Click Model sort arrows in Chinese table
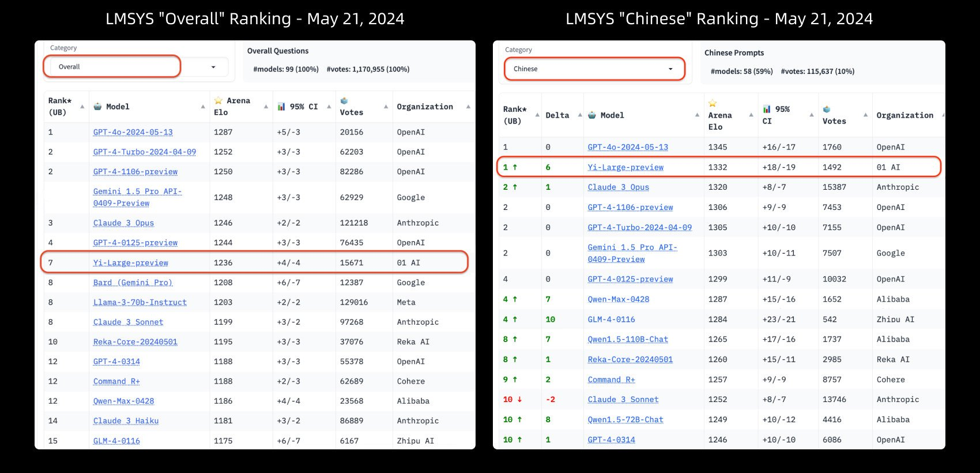 (x=697, y=115)
